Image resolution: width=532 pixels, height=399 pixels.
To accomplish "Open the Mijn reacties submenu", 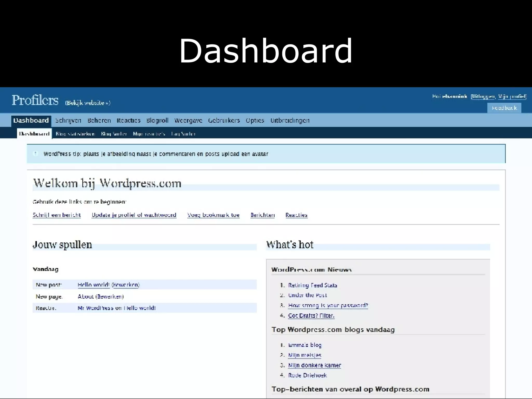I will (x=149, y=134).
